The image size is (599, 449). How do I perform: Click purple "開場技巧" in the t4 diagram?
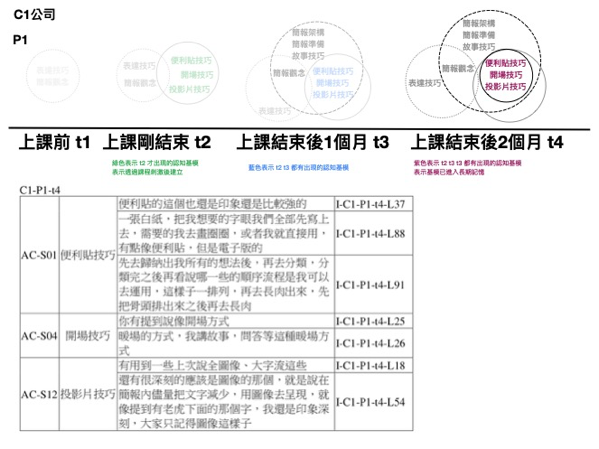506,75
